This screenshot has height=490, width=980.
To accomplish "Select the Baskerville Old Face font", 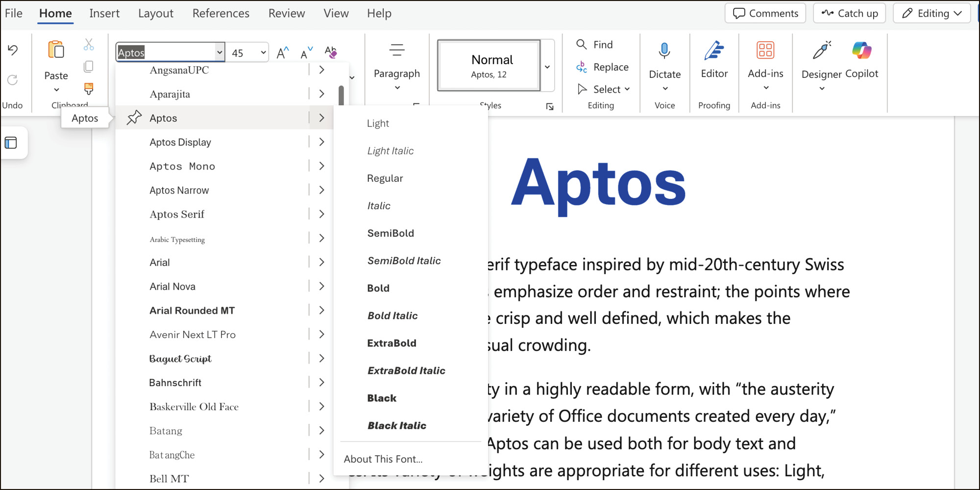I will (194, 407).
